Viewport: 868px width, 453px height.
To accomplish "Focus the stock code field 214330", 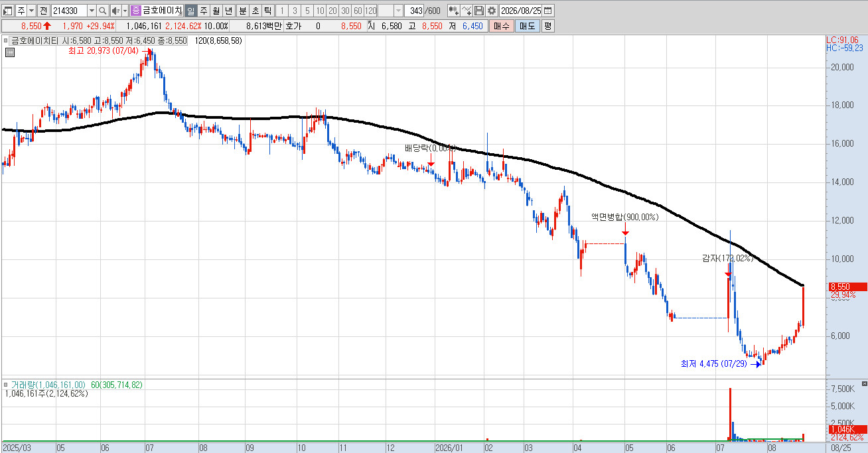I will 69,11.
